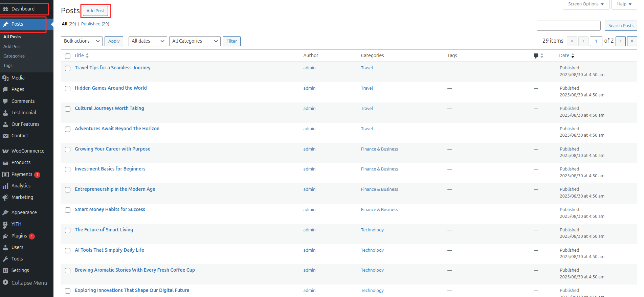Open the Travel Tips for a Seamless Journey post
The height and width of the screenshot is (297, 644).
(x=112, y=68)
